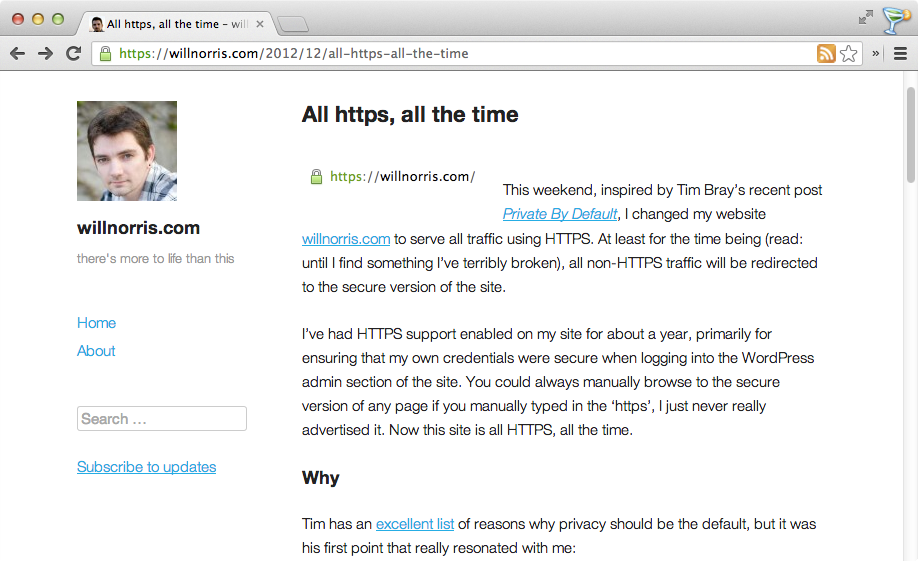Bookmark this page with the star
The height and width of the screenshot is (561, 918).
[x=849, y=54]
